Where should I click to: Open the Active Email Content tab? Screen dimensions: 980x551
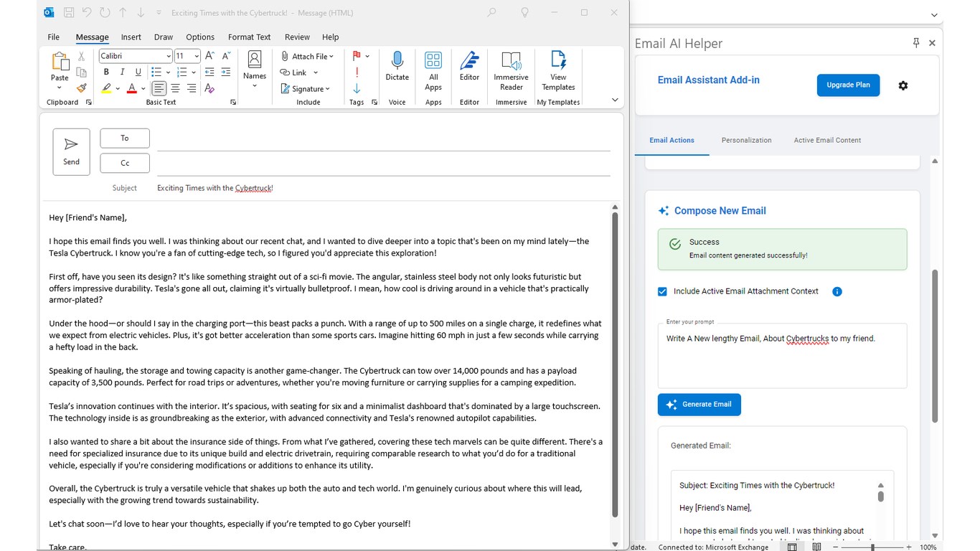coord(827,141)
